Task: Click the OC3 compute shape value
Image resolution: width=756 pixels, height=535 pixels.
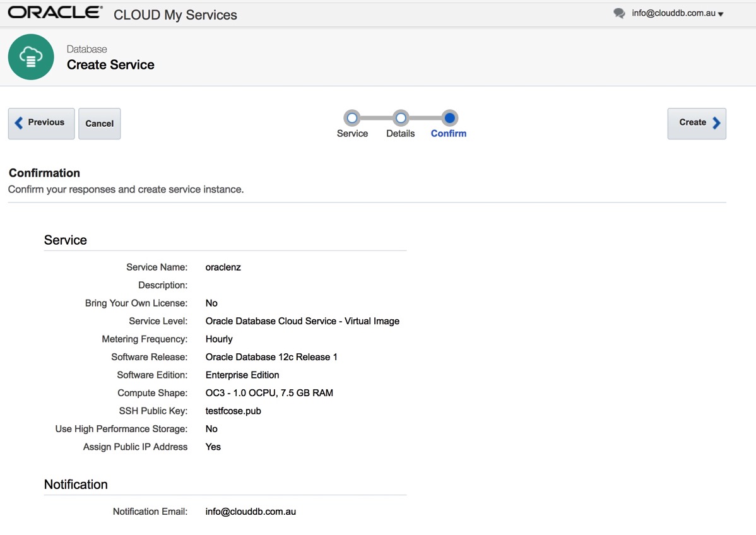Action: (x=269, y=393)
